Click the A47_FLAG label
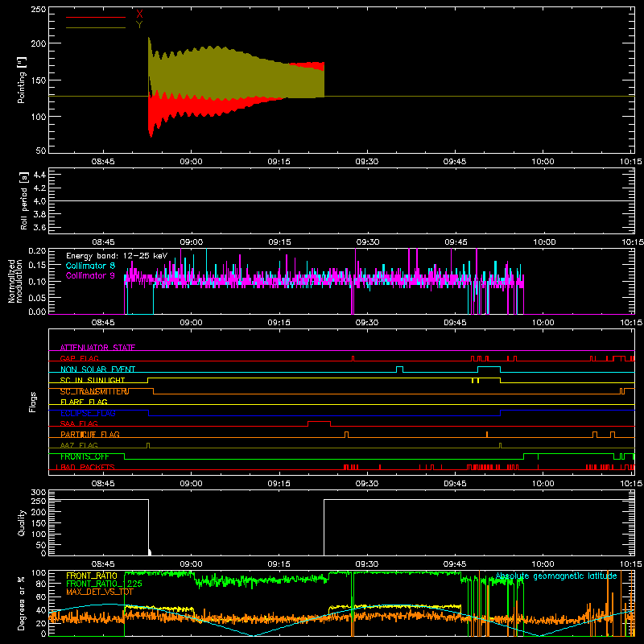 click(79, 445)
